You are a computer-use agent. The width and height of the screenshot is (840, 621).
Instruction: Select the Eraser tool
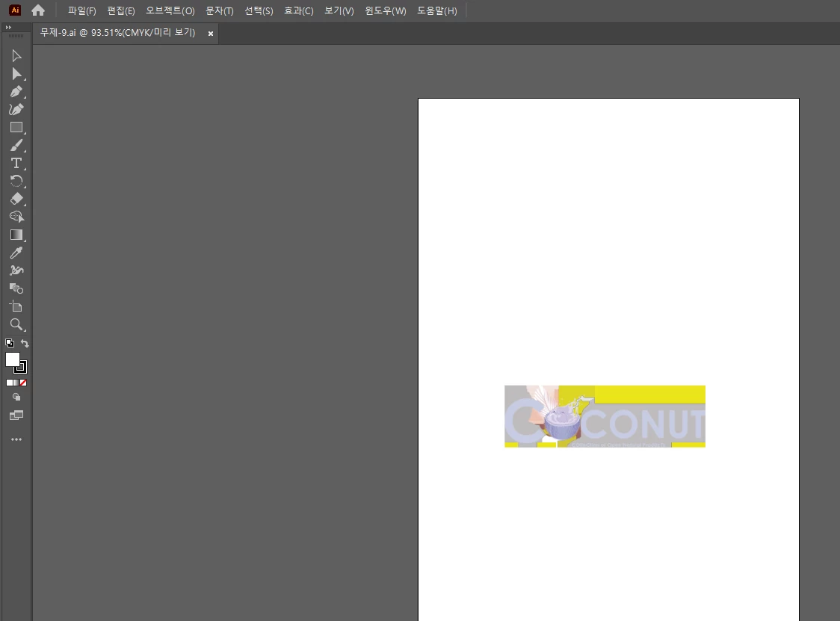click(16, 199)
